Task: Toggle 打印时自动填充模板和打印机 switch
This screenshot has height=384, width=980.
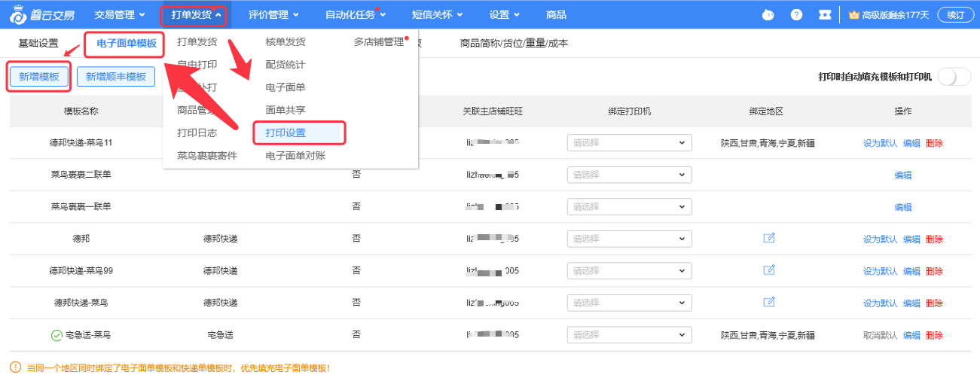Action: 954,77
